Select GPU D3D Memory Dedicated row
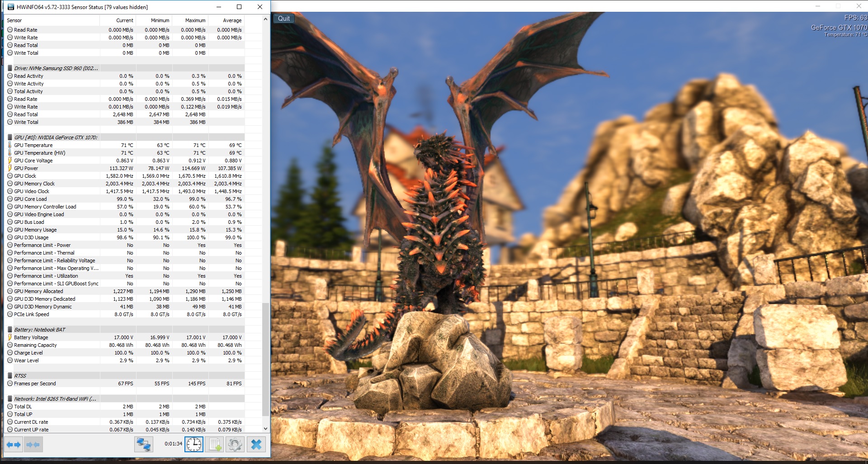Screen dimensions: 868x464 tap(125, 299)
